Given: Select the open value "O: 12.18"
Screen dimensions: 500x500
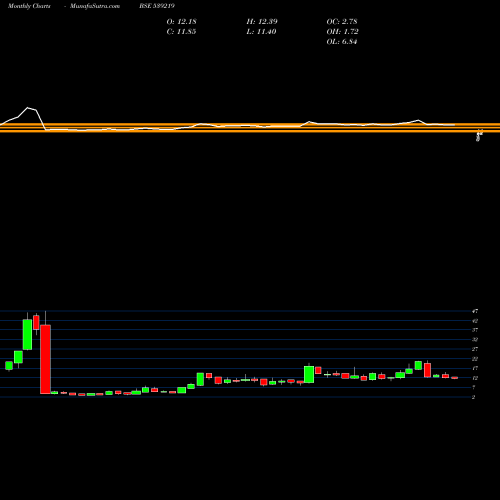Looking at the screenshot, I should [182, 22].
